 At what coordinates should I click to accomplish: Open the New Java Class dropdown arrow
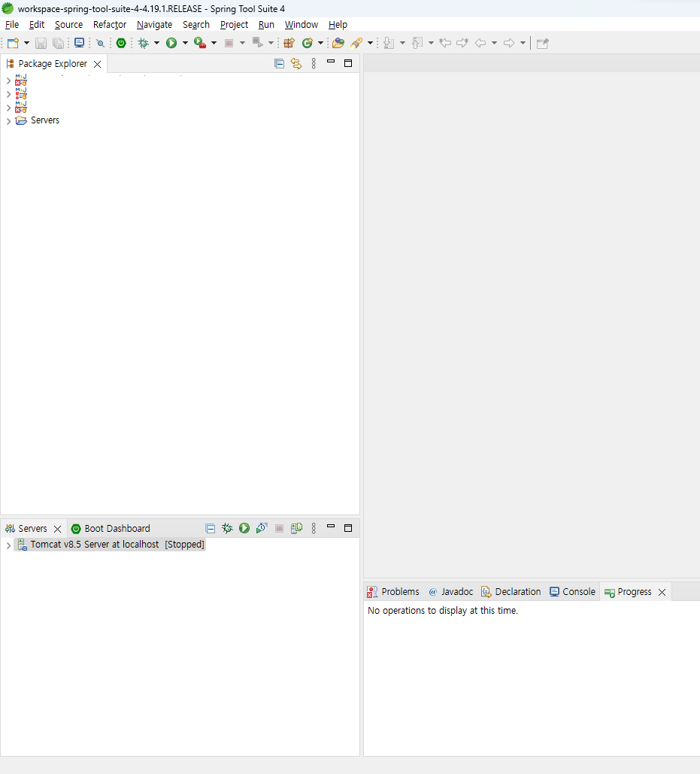click(320, 43)
